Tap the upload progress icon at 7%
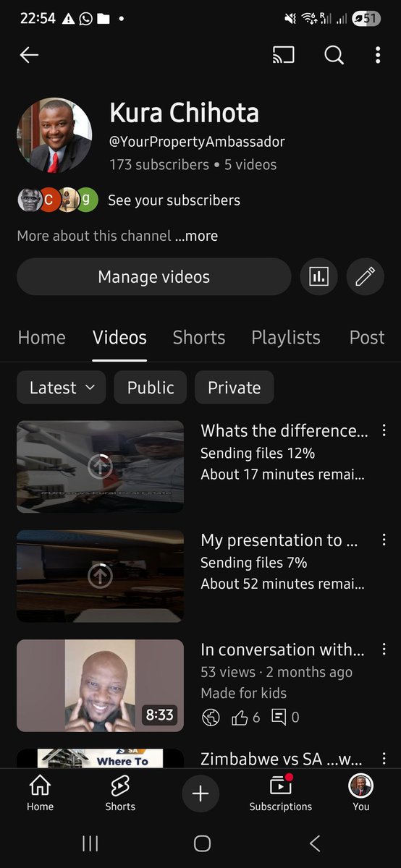Image resolution: width=401 pixels, height=868 pixels. click(100, 576)
